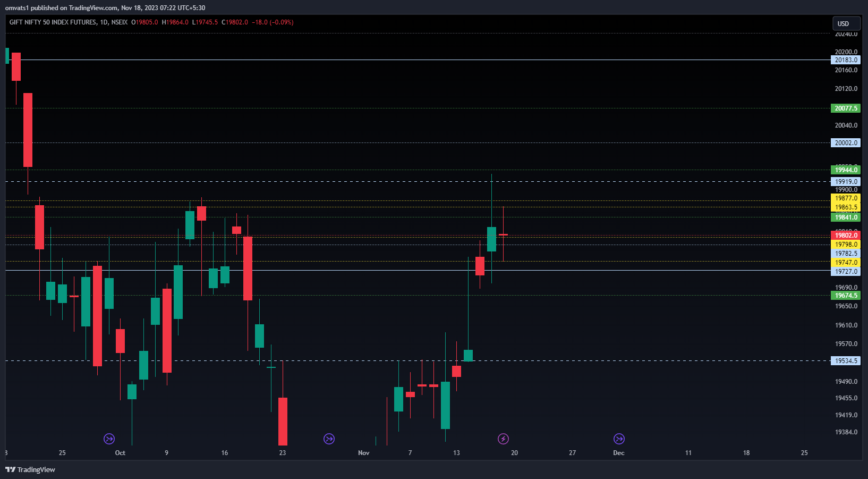Click the GIFT NIFTY 50 INDEX FUTURES title

(x=53, y=22)
